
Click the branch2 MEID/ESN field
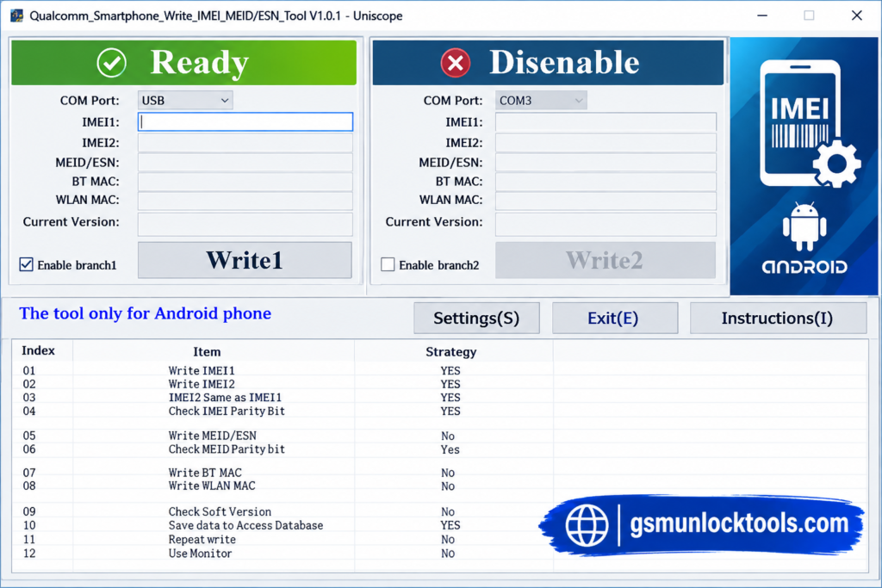(x=606, y=163)
